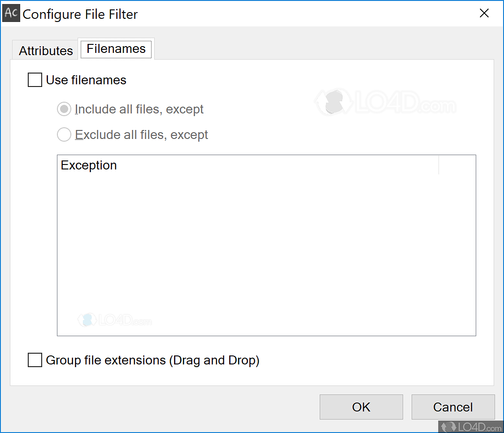Switch to the Attributes tab

(45, 51)
